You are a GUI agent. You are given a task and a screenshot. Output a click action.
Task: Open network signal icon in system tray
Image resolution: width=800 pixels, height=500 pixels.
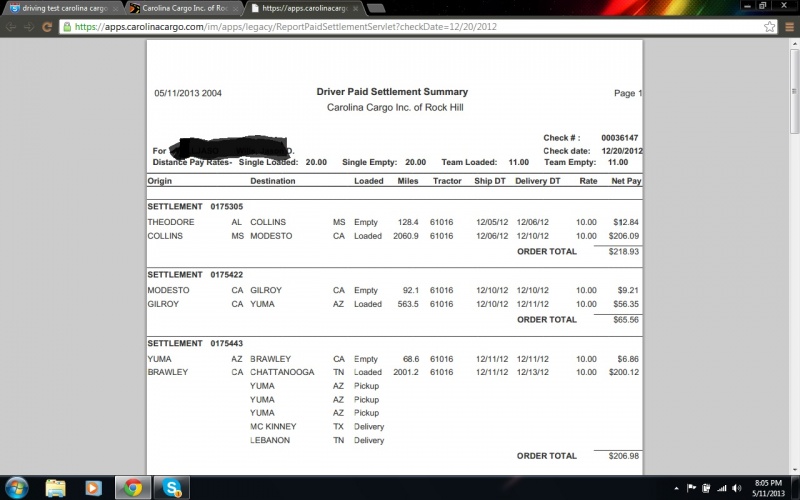tap(724, 488)
